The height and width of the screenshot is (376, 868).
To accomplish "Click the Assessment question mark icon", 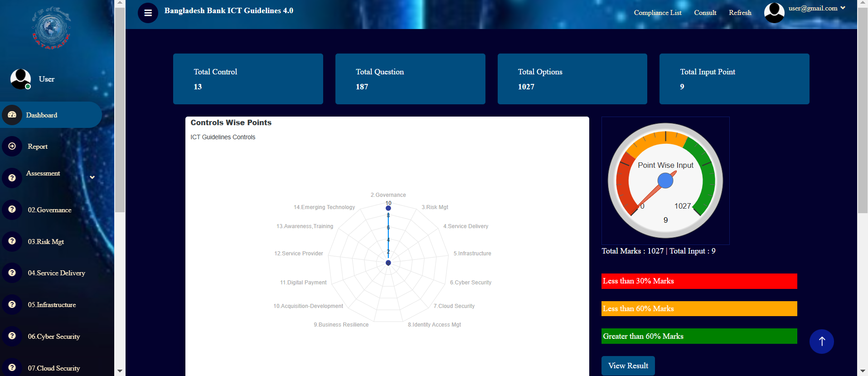I will pos(12,178).
